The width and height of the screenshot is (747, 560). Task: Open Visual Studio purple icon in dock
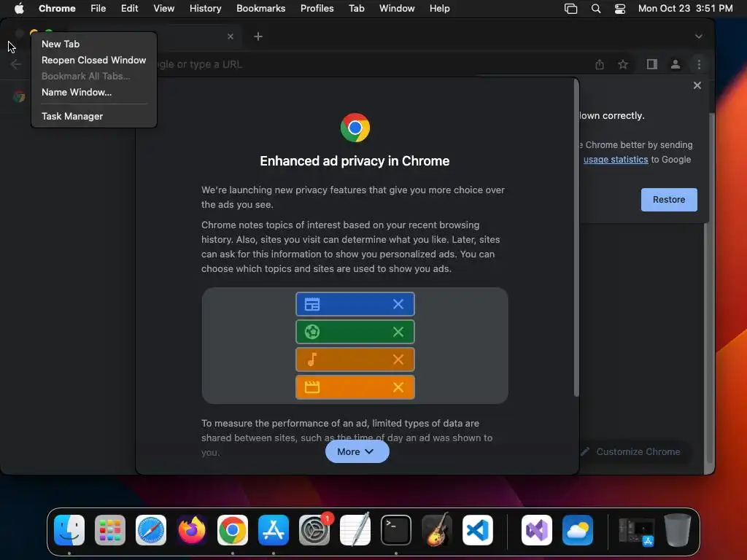(x=537, y=530)
